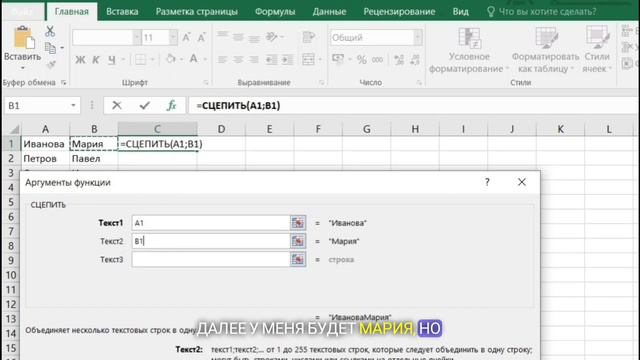Click the Increase Indent icon
This screenshot has height=360, width=640.
(x=287, y=60)
